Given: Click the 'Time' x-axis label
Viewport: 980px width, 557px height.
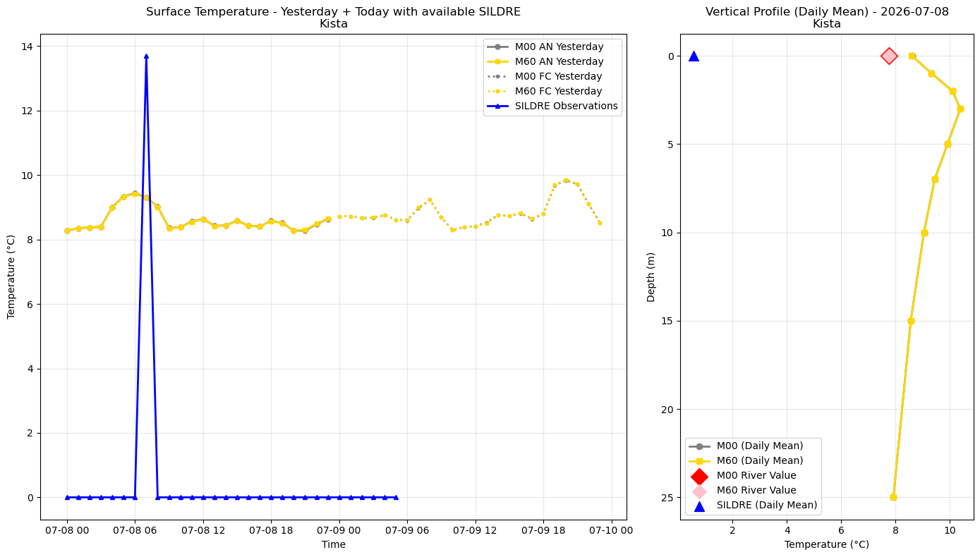Looking at the screenshot, I should pyautogui.click(x=333, y=545).
